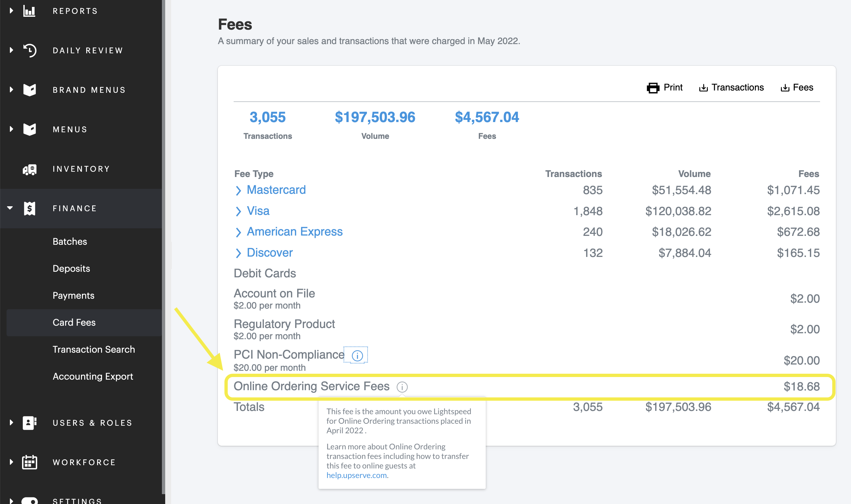This screenshot has height=504, width=851.
Task: Expand the Menus section arrow
Action: click(11, 129)
